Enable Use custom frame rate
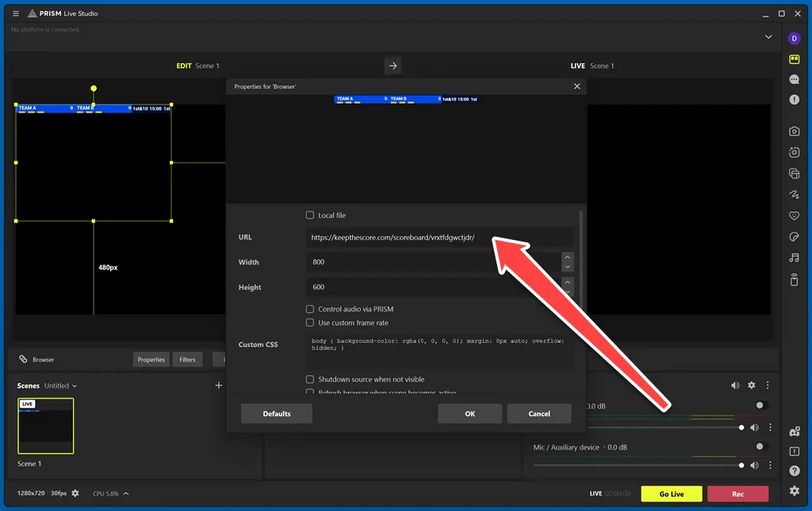 (x=309, y=322)
